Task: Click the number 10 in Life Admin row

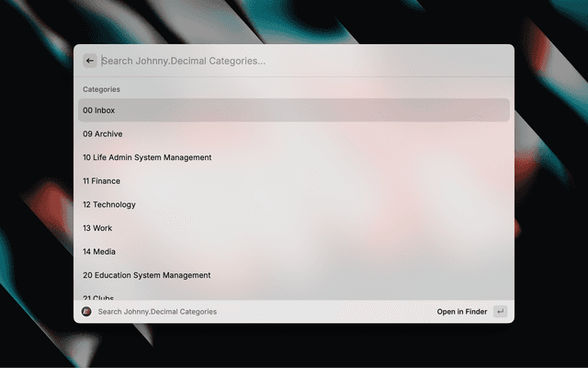Action: click(x=87, y=157)
